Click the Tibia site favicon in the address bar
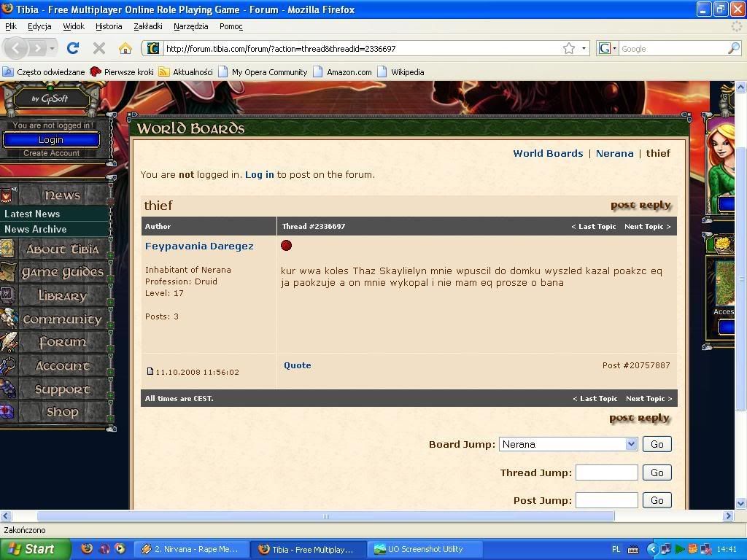 tap(153, 48)
